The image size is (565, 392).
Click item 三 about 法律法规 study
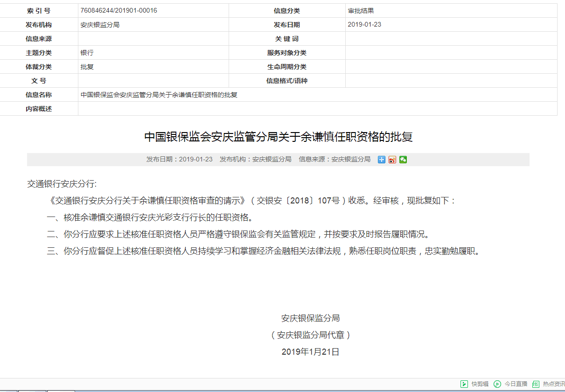tap(263, 251)
